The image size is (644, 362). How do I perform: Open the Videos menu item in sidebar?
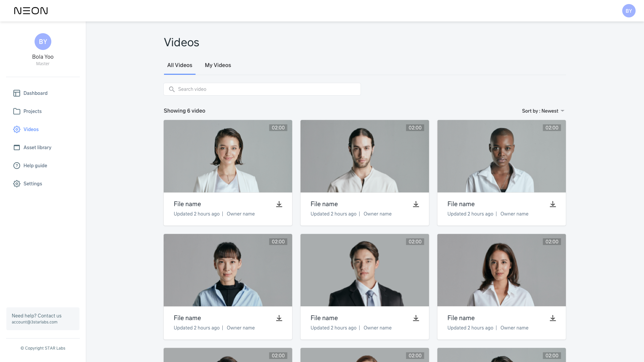[x=31, y=129]
